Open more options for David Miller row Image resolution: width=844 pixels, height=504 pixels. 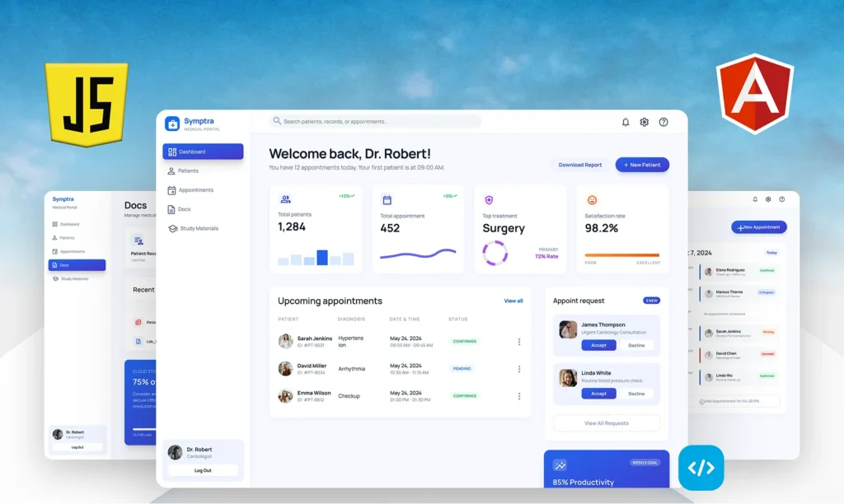pos(519,369)
